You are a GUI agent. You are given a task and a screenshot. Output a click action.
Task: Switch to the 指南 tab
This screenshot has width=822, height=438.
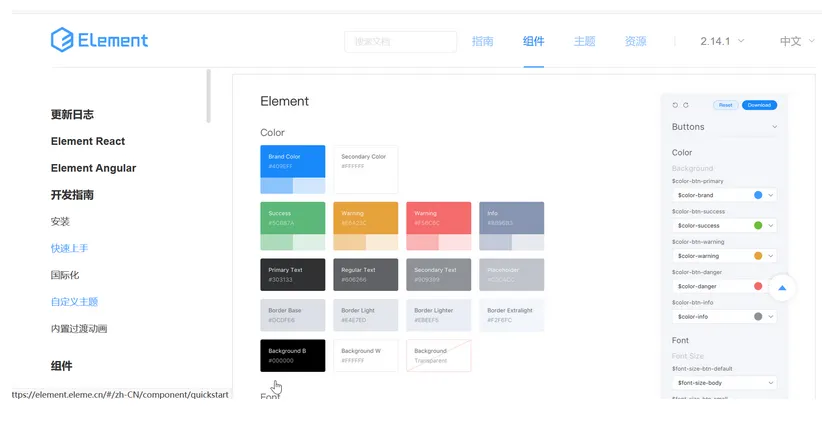[482, 41]
